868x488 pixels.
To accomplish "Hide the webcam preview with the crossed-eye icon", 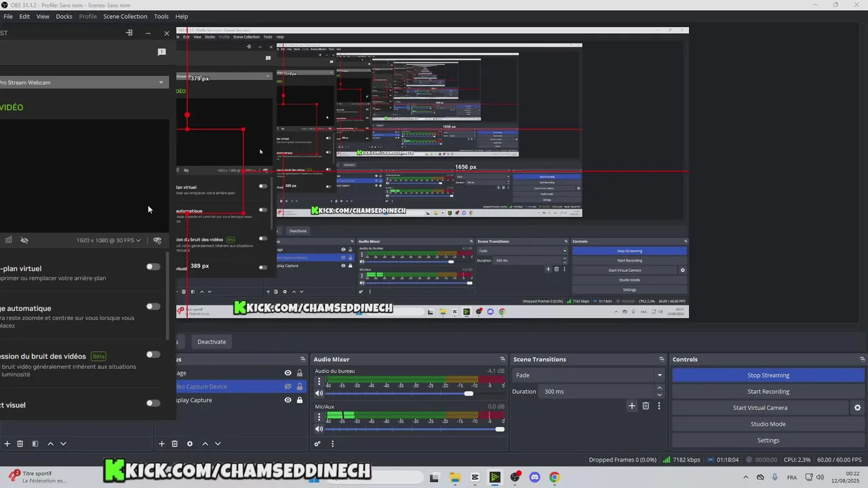I will (x=24, y=240).
